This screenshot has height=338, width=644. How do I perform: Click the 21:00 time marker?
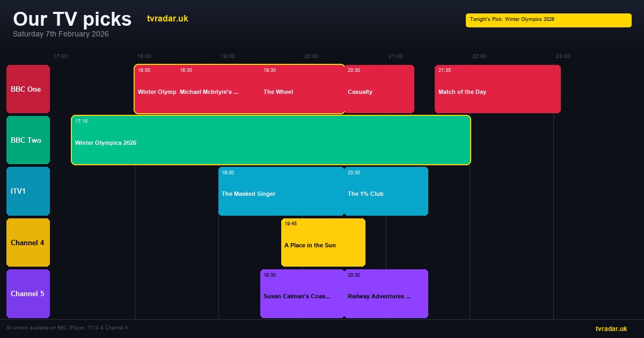click(395, 56)
